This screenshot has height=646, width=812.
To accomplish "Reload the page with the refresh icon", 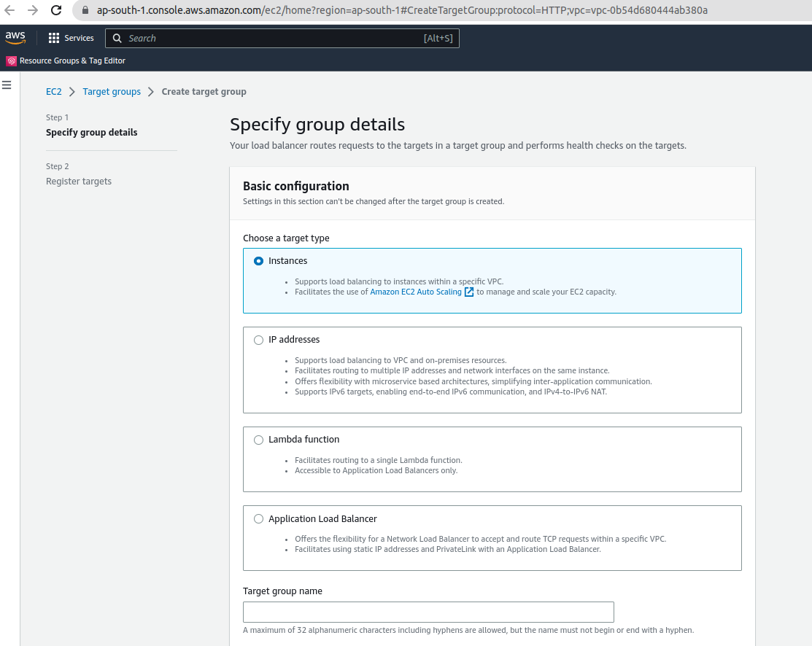I will [56, 10].
